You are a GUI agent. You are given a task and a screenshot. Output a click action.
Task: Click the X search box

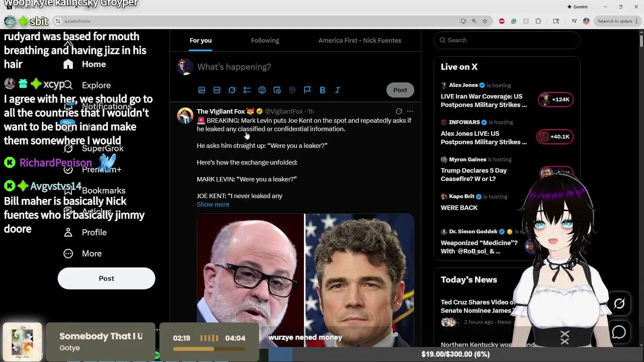(507, 40)
